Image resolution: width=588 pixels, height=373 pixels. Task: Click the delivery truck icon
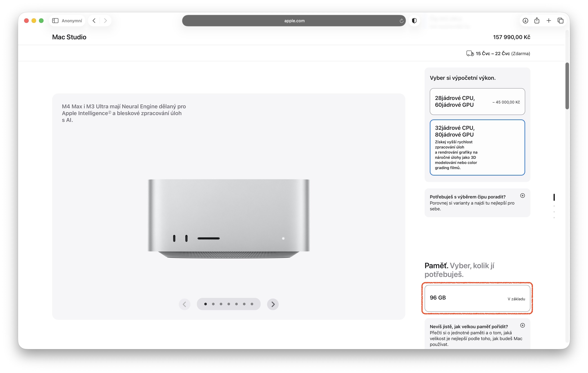[x=470, y=54]
